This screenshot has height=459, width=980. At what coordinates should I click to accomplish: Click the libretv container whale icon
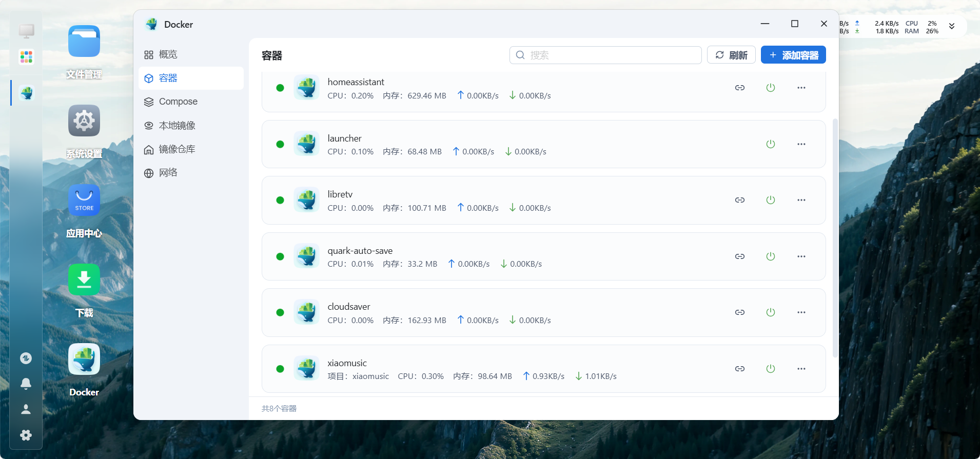(x=307, y=200)
